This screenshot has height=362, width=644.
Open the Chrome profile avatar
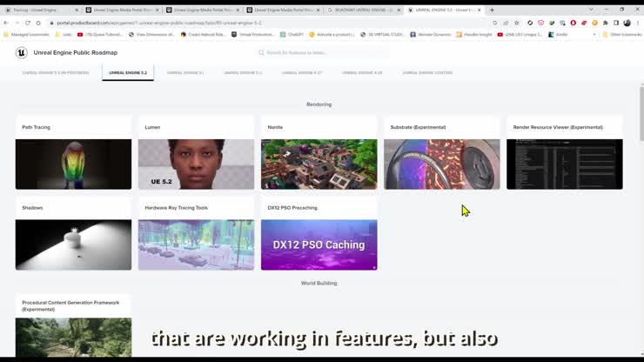(x=627, y=23)
